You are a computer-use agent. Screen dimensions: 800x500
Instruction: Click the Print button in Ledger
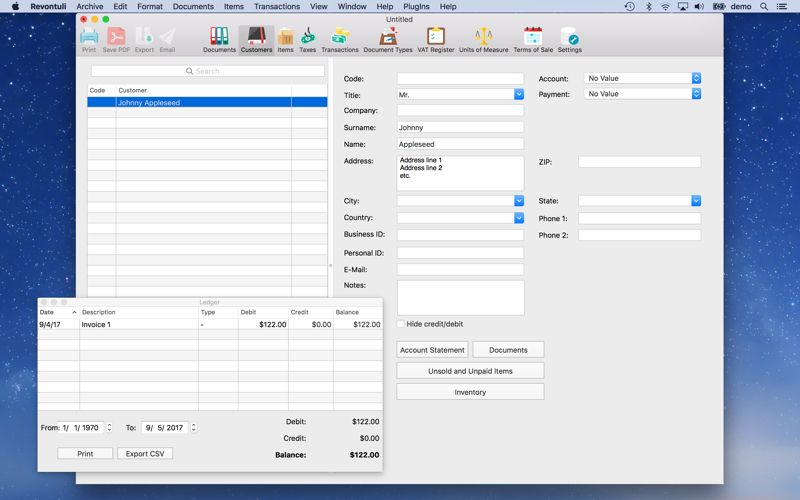[x=85, y=454]
